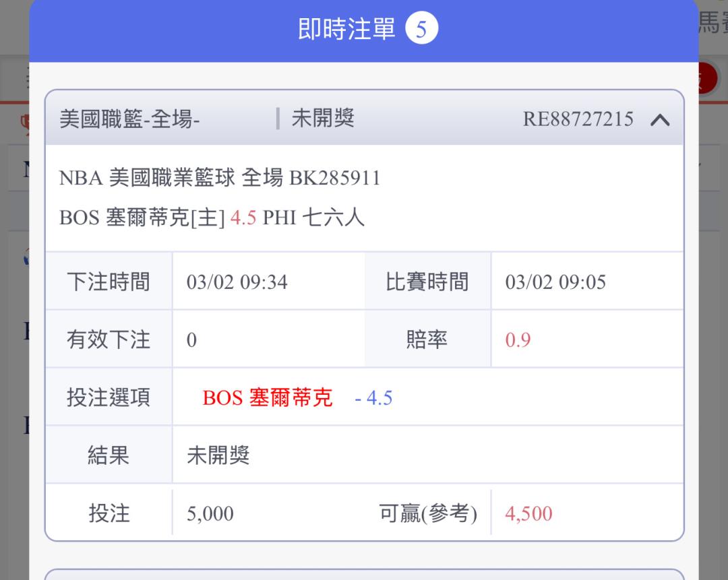Viewport: 728px width, 580px height.
Task: Click the 可贏(參考) amount 4,500
Action: (528, 513)
